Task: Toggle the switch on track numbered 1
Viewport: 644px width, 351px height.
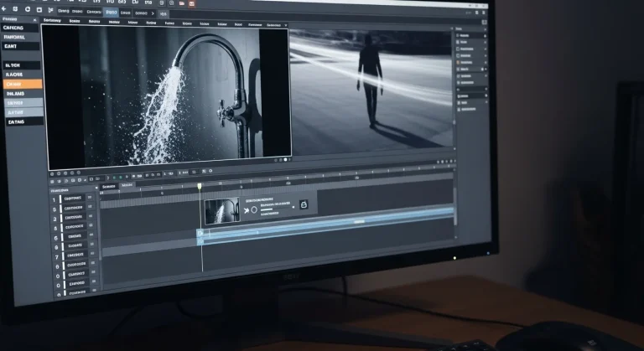Action: click(90, 197)
